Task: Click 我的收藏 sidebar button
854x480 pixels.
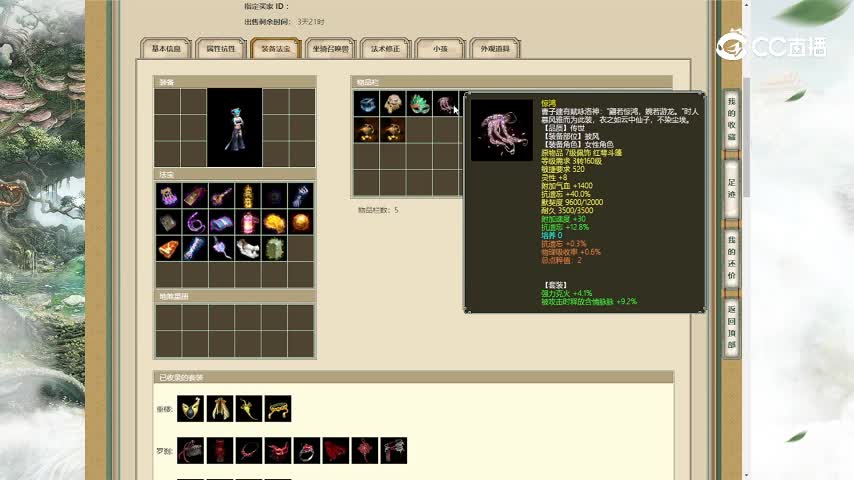Action: pos(731,119)
